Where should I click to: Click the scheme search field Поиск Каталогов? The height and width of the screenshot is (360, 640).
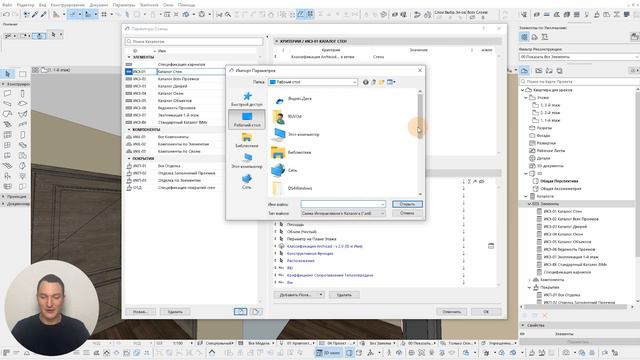(x=194, y=42)
